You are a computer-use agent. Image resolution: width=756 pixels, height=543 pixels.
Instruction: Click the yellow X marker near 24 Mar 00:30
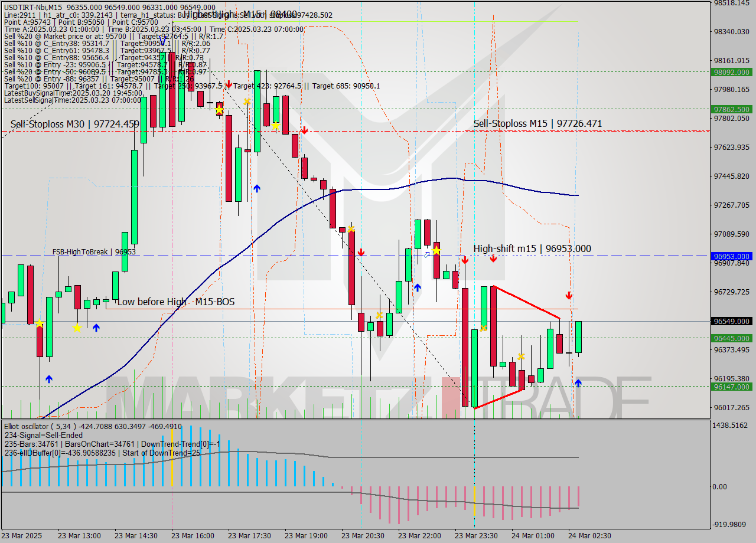click(x=522, y=356)
